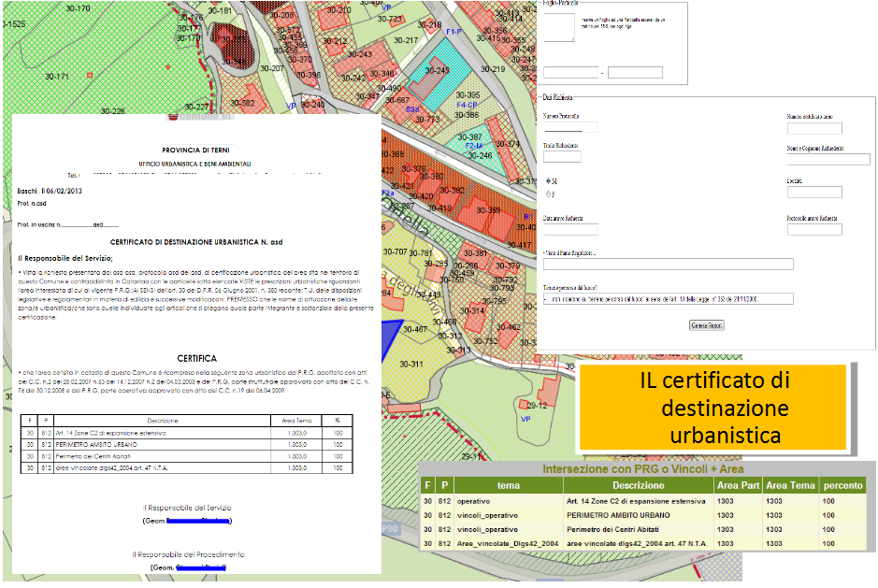The image size is (878, 588).
Task: Click the 'Area Part' column header
Action: pyautogui.click(x=738, y=485)
